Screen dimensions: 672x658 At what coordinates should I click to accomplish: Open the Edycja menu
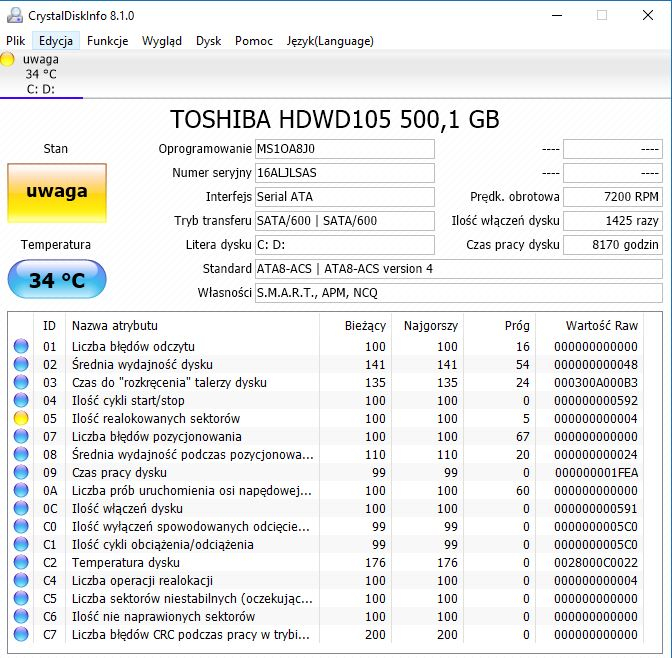(56, 41)
